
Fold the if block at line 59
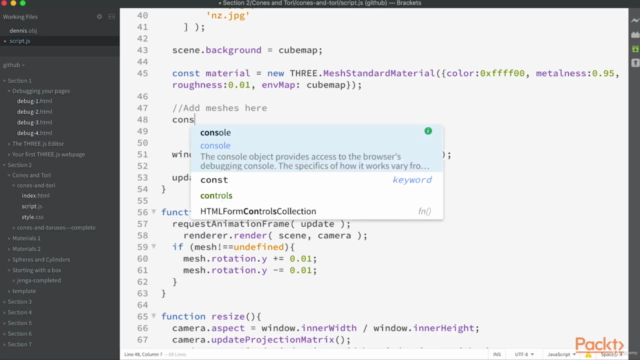click(x=154, y=247)
